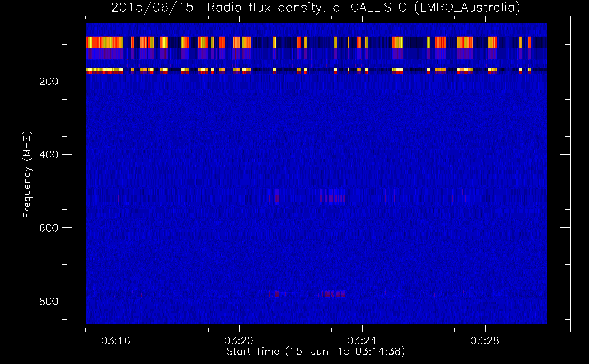
Task: Click the 400 frequency tick label
Action: coord(49,155)
